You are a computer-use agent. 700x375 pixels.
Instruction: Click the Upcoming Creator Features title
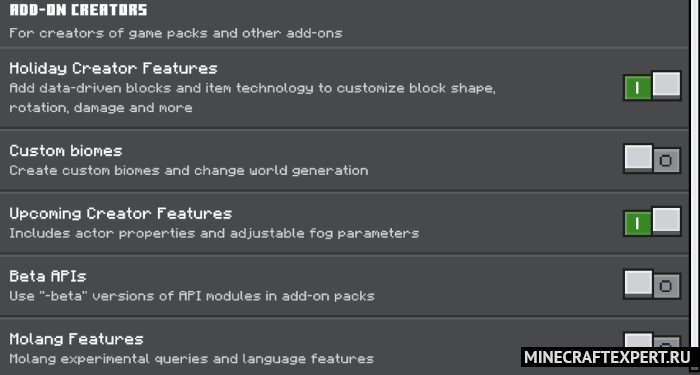[121, 213]
